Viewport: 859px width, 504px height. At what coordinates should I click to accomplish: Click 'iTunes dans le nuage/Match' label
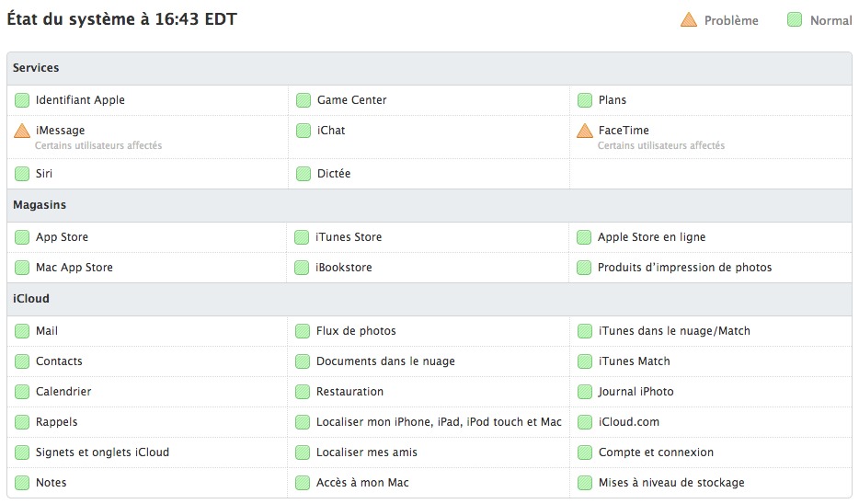tap(674, 331)
